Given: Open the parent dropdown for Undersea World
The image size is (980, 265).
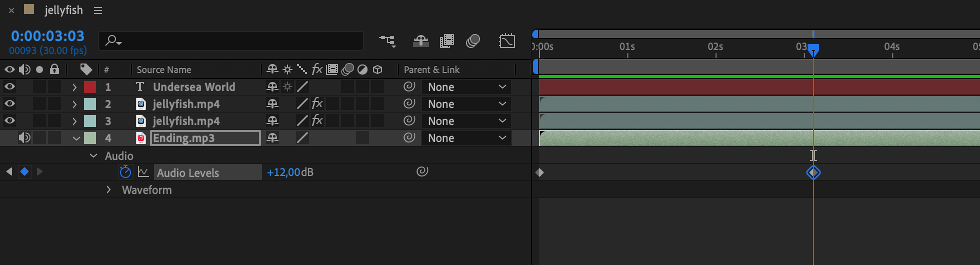Looking at the screenshot, I should point(466,87).
